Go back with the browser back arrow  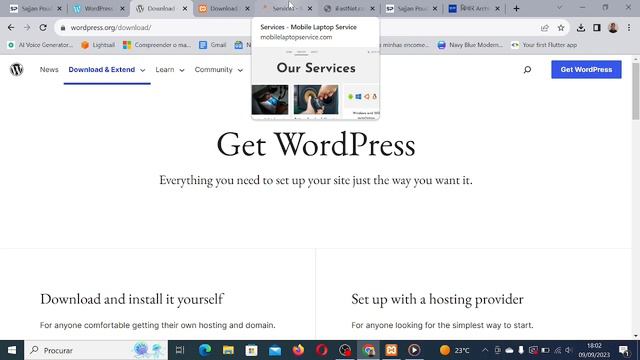[x=11, y=28]
